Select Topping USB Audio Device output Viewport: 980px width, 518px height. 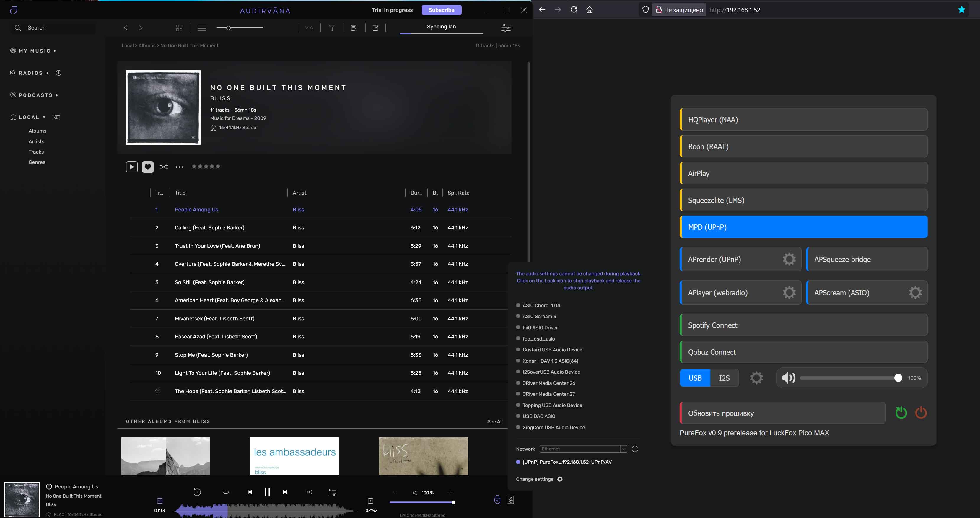point(552,405)
